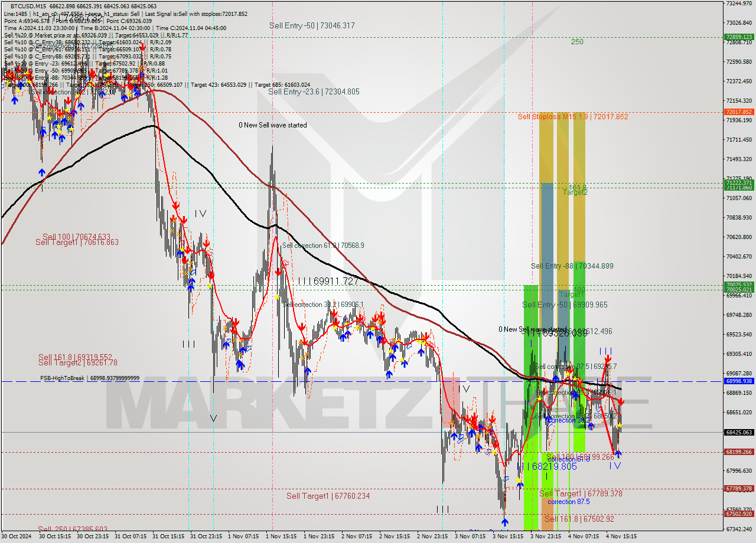Click the 68651.020 price axis value
756x543 pixels.
click(739, 413)
